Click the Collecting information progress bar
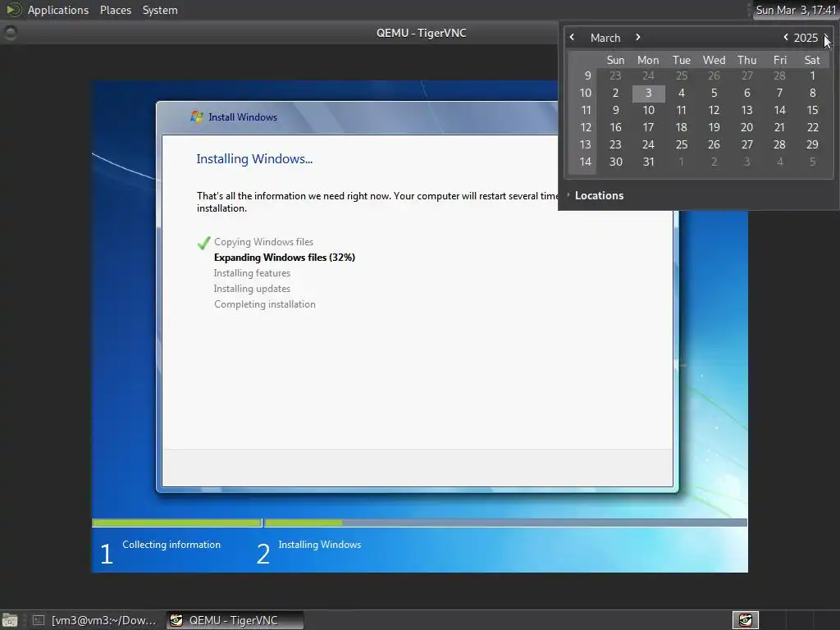 point(177,523)
